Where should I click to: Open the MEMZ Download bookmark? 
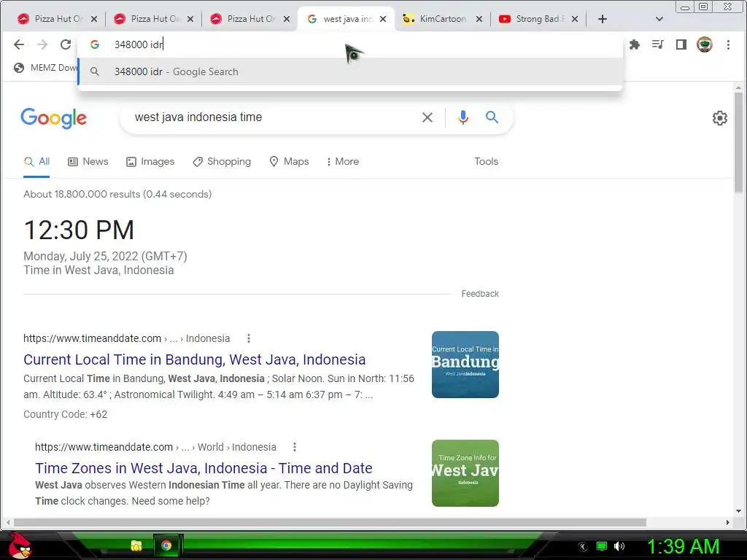click(x=46, y=68)
